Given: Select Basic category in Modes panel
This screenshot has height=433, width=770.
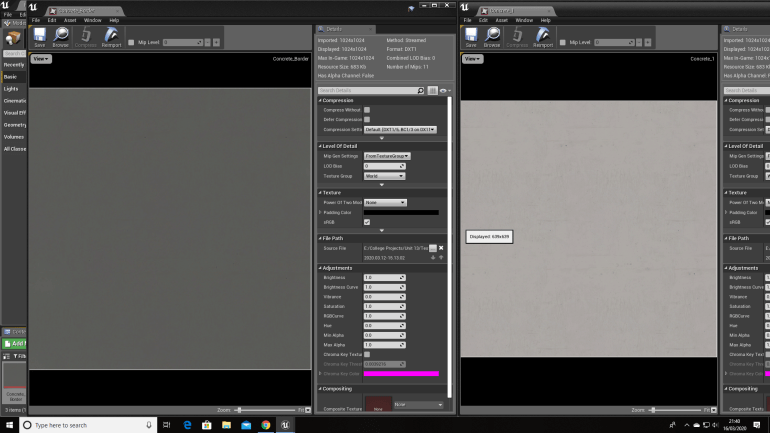Looking at the screenshot, I should 10,77.
